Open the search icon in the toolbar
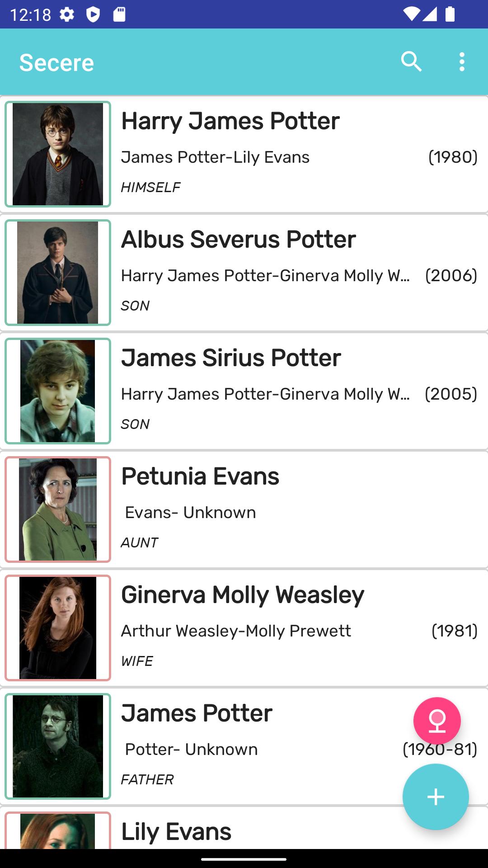Screen dimensions: 488x868 pos(411,62)
